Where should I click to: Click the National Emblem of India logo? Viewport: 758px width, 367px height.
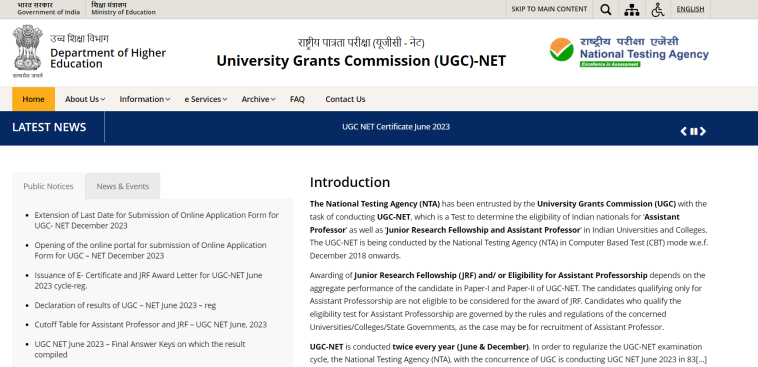[x=28, y=51]
